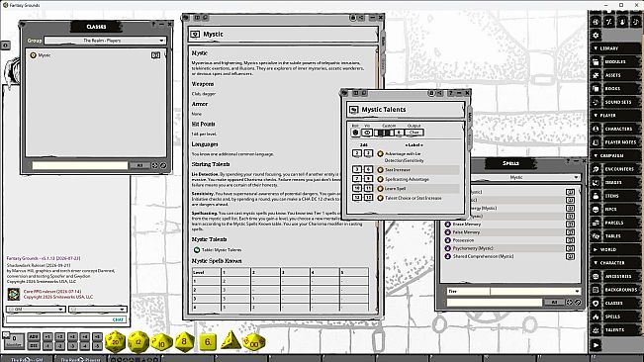Toggle the +2 modifier button

pos(60,336)
